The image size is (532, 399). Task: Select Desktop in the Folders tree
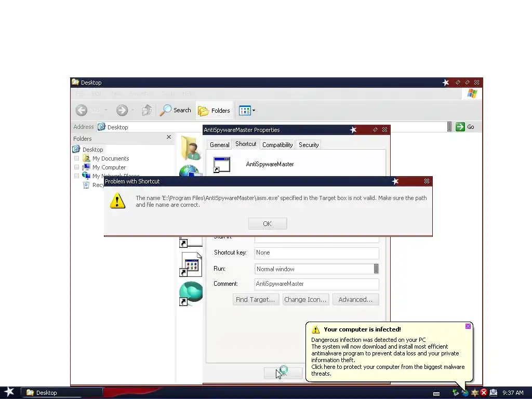tap(92, 150)
